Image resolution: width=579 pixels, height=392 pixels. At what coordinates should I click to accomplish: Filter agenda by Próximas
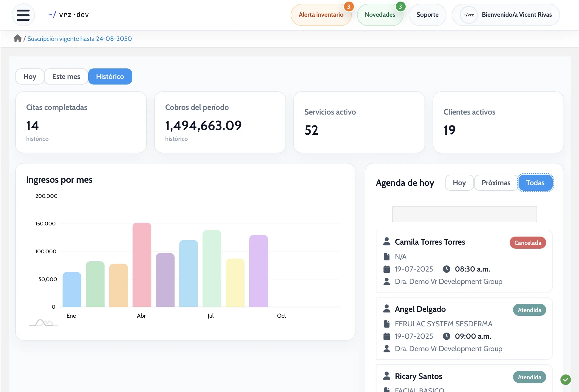pyautogui.click(x=496, y=183)
